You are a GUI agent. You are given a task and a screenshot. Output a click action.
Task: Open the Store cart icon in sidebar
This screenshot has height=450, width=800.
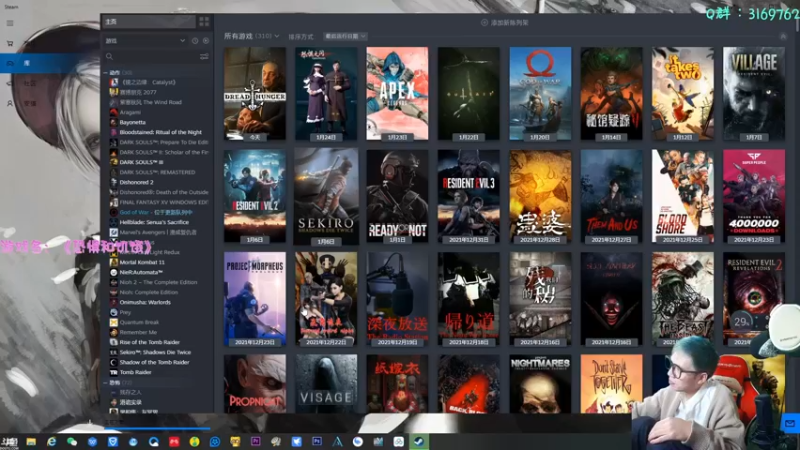(x=10, y=43)
